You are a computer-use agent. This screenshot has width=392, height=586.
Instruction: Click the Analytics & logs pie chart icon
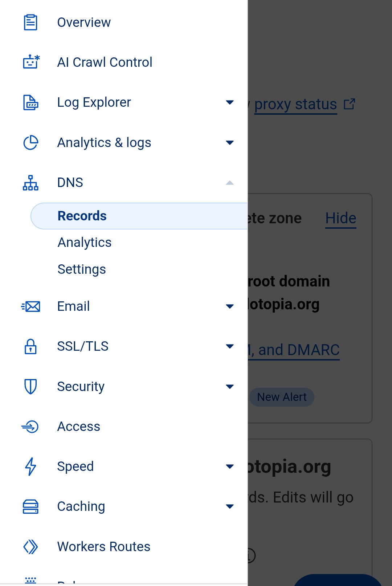[x=30, y=143]
